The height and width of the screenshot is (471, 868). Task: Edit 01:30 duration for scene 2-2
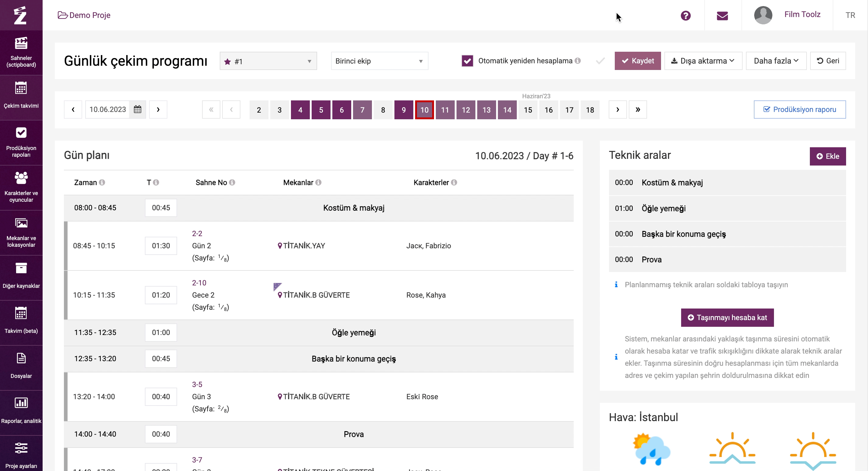[x=161, y=246]
